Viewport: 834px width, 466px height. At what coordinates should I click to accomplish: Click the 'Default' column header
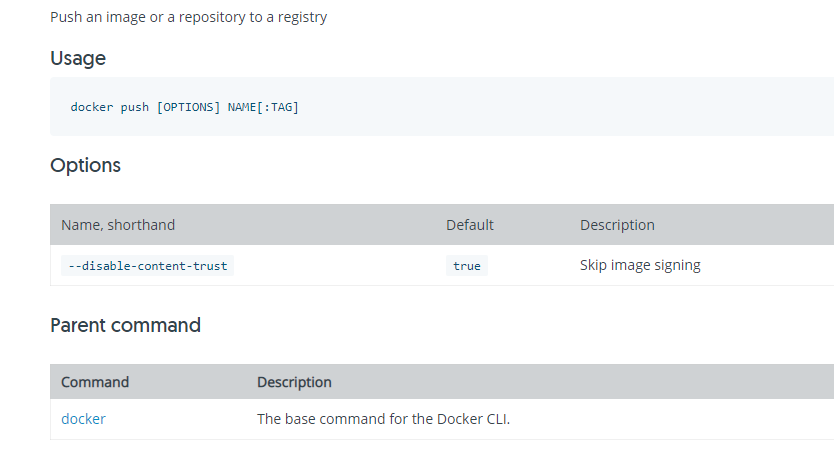(470, 225)
